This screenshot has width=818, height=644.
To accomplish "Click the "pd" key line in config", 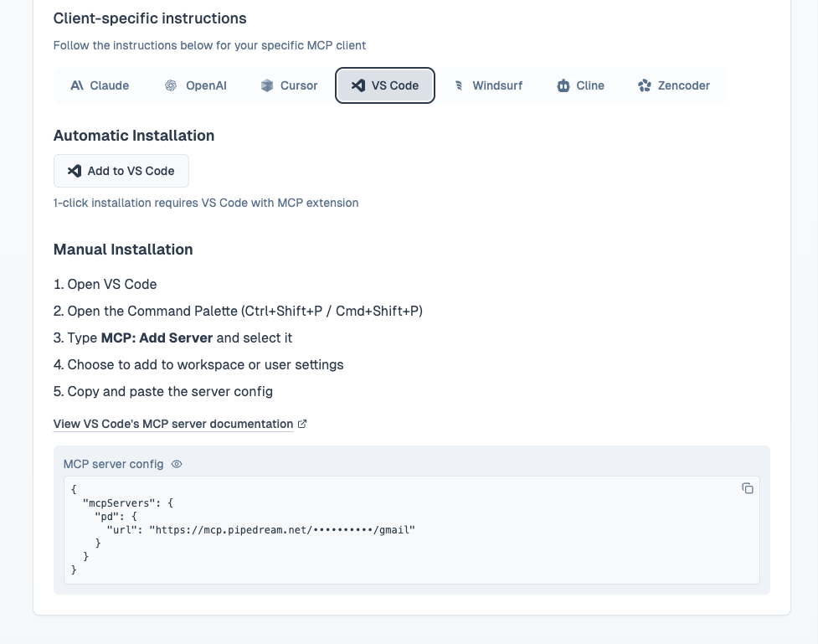I will coord(116,517).
